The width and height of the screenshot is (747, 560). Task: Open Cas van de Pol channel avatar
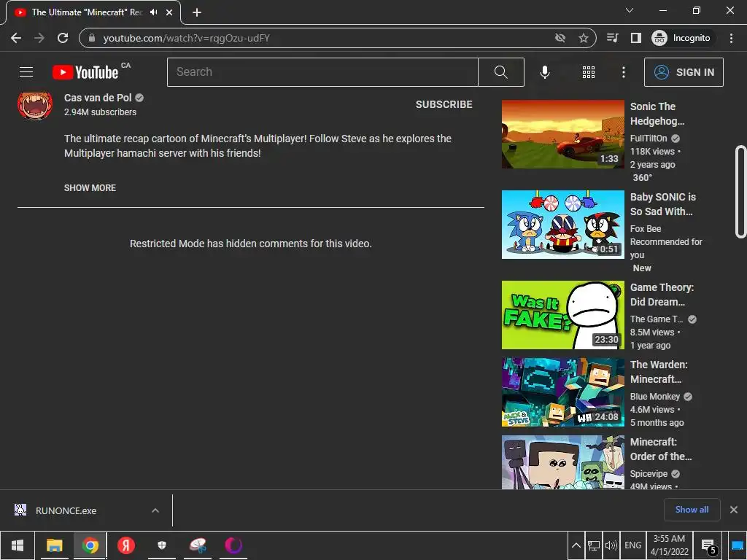35,105
